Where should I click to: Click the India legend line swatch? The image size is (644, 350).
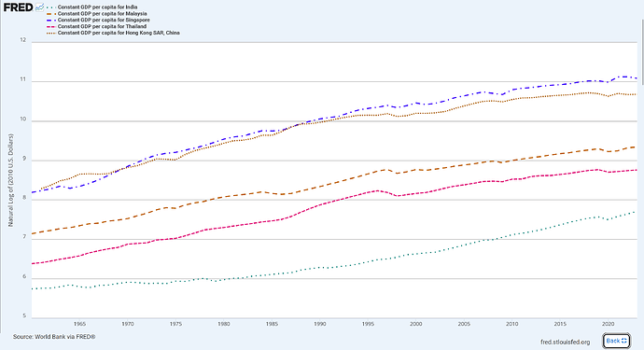point(51,7)
